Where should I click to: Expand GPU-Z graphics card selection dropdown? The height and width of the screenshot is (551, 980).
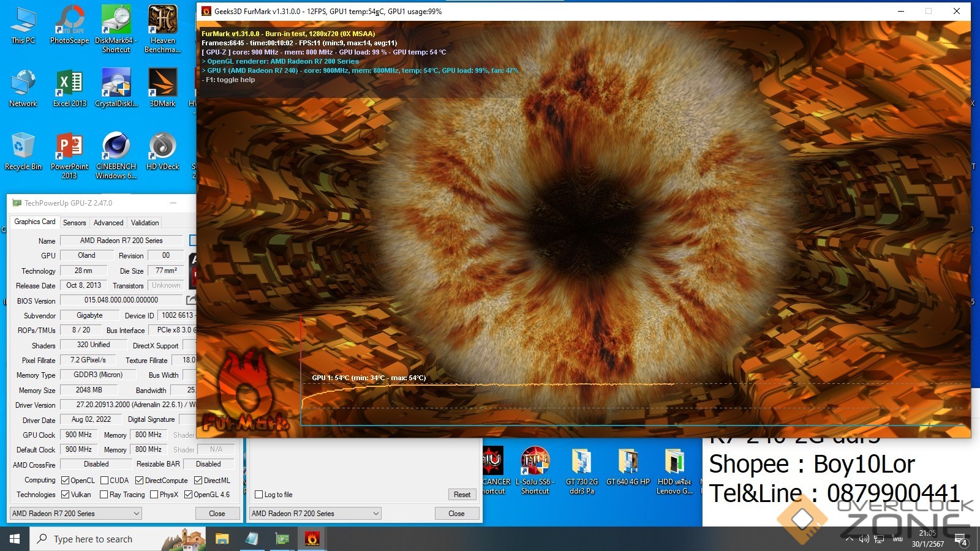point(76,514)
